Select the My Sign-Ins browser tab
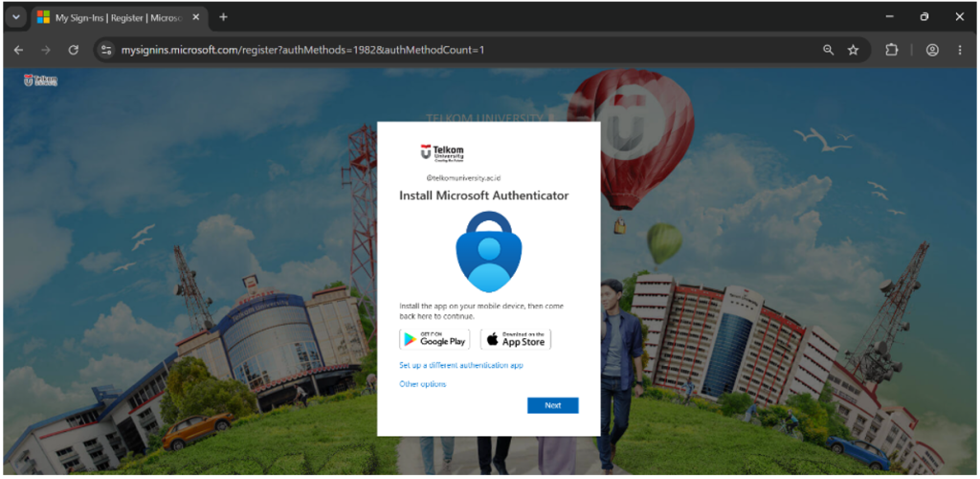The height and width of the screenshot is (479, 980). point(119,17)
